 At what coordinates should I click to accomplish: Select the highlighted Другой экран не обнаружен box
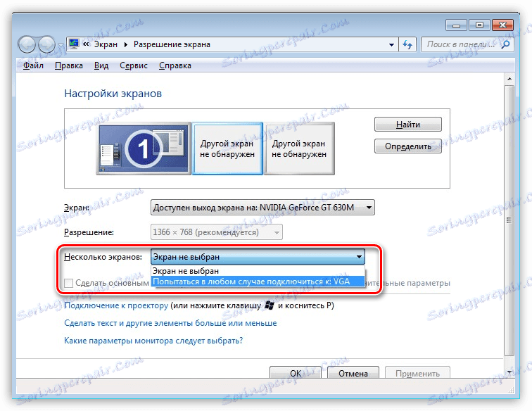tap(227, 148)
